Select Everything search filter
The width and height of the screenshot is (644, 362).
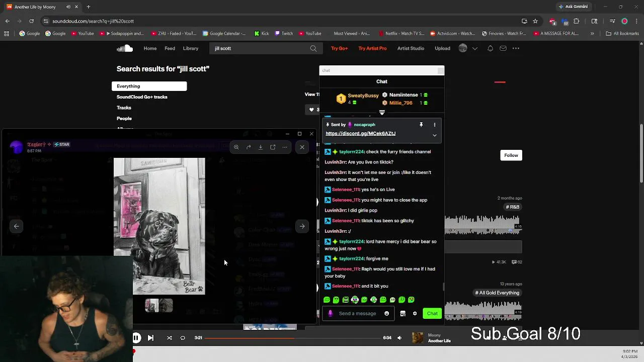point(149,86)
